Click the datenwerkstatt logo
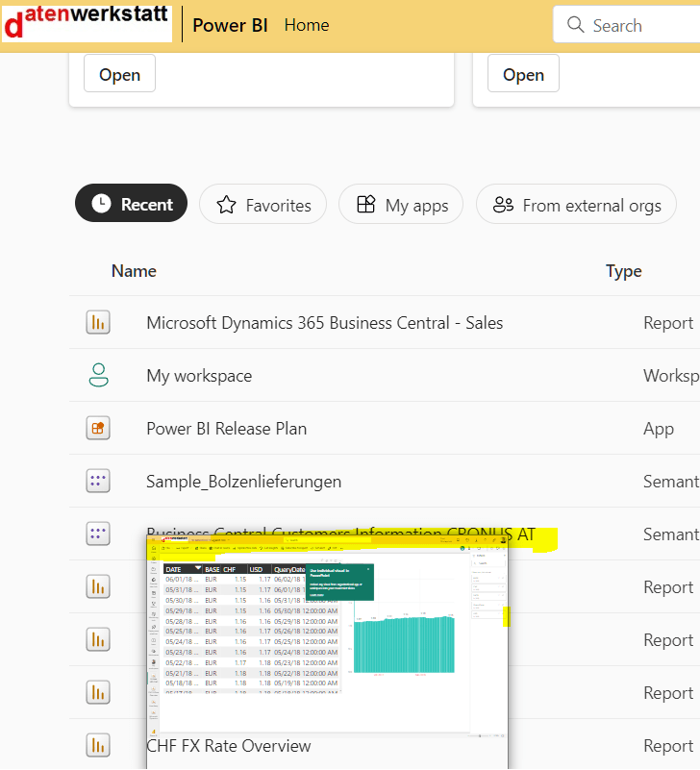 pos(87,23)
